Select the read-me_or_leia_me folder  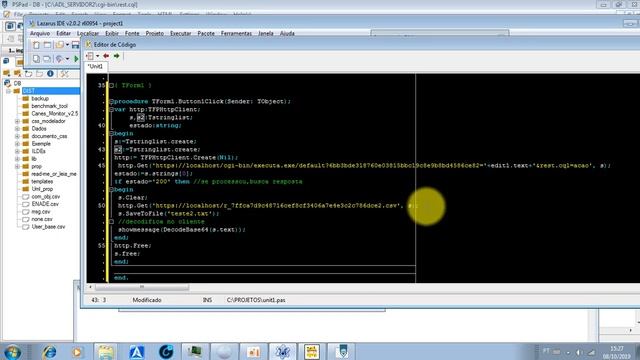point(54,174)
